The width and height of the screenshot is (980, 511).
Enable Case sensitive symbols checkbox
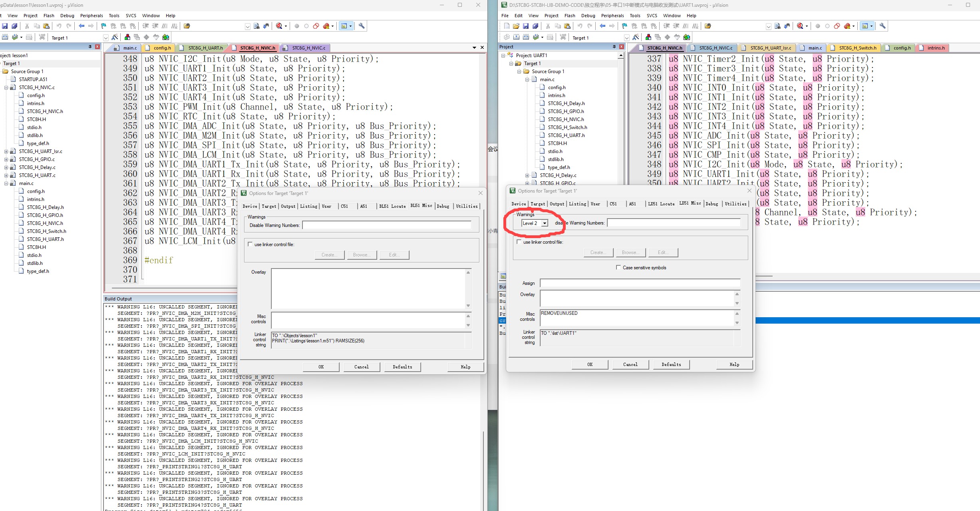pyautogui.click(x=618, y=267)
